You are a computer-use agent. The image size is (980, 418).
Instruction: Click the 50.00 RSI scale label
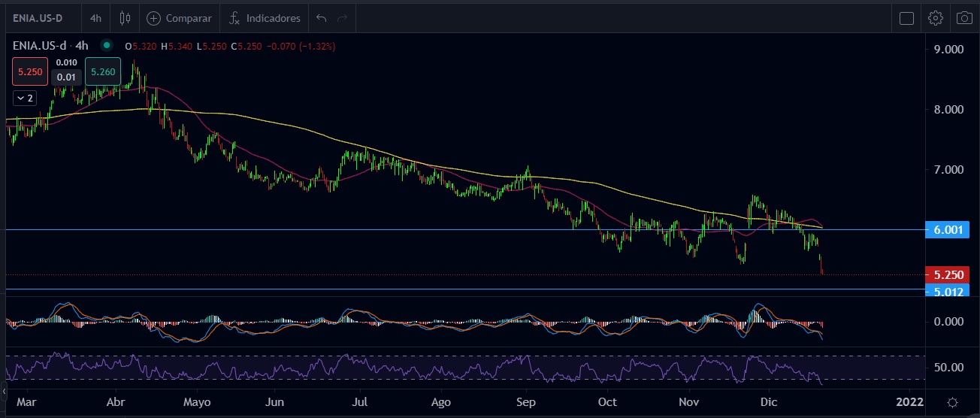click(x=947, y=368)
